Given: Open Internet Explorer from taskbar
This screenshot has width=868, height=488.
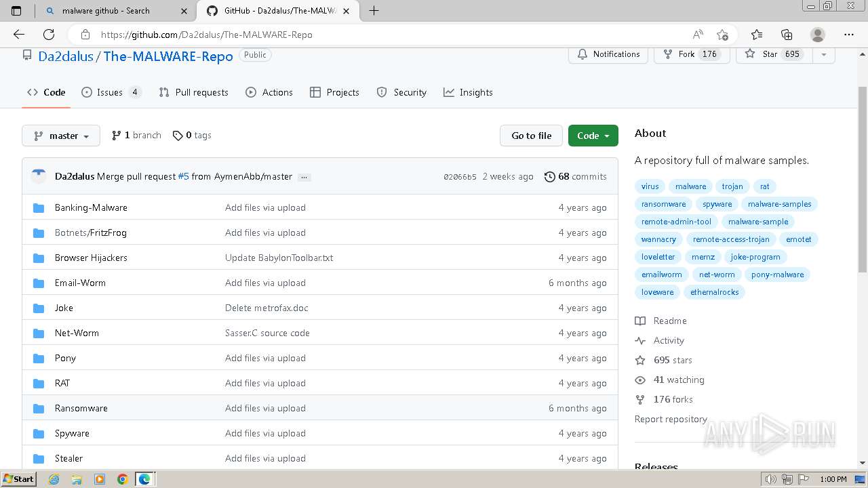Looking at the screenshot, I should pos(54,479).
